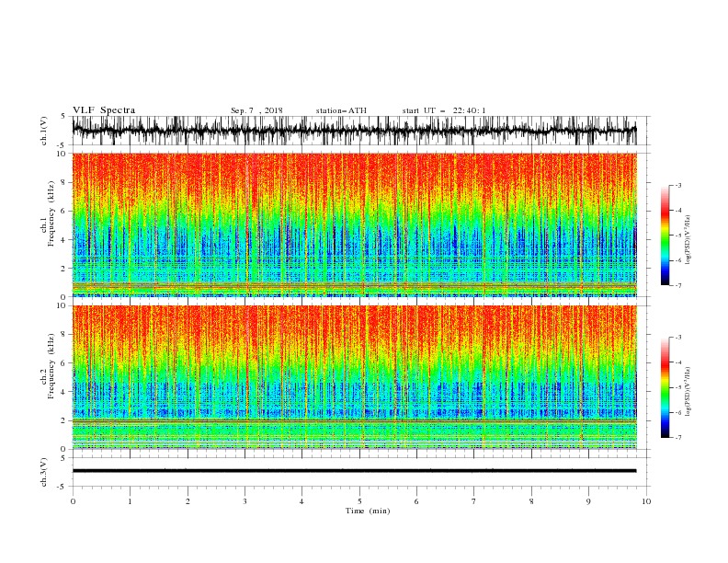Click time axis tick label "9"
This screenshot has width=728, height=563.
click(x=588, y=501)
